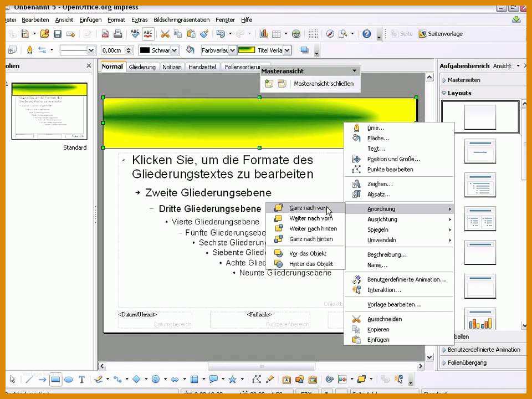Toggle edit points mode in drawing bar
Image resolution: width=532 pixels, height=399 pixels.
click(x=257, y=379)
